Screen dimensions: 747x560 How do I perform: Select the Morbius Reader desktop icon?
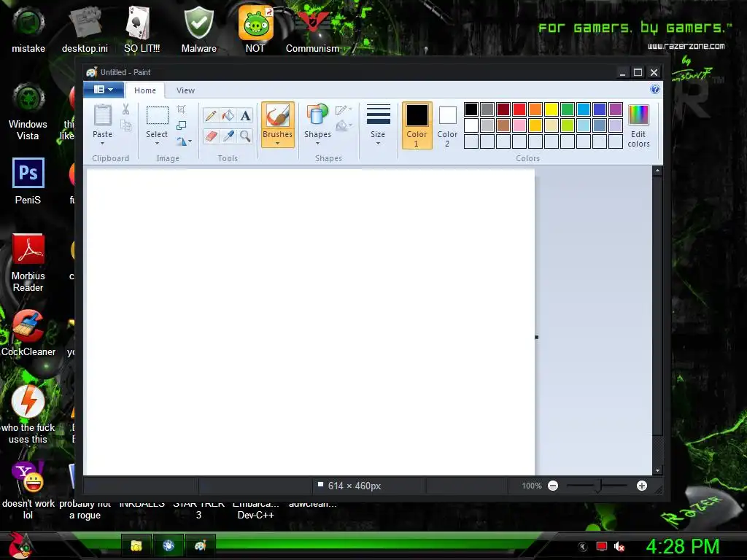click(x=28, y=262)
